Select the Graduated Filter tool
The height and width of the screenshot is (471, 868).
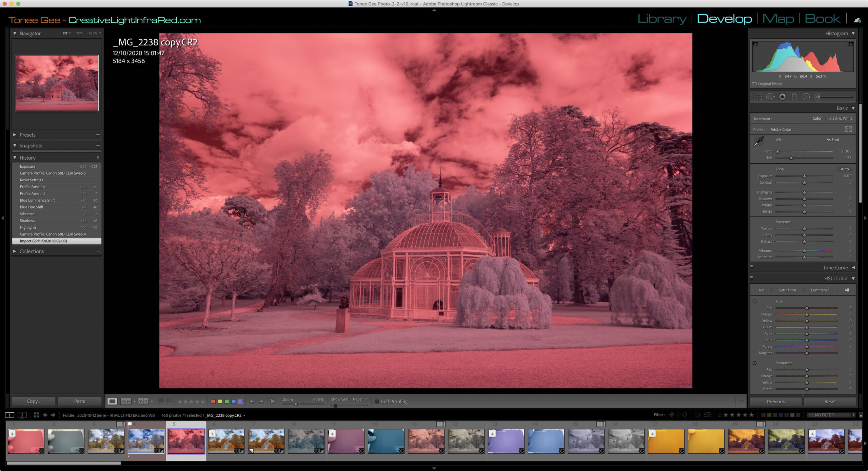point(794,97)
